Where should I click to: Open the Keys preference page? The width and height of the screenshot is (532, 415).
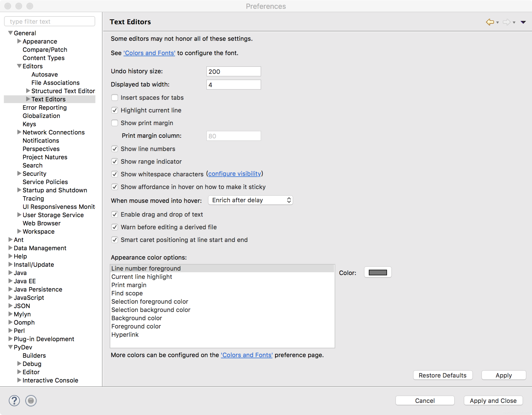(29, 124)
